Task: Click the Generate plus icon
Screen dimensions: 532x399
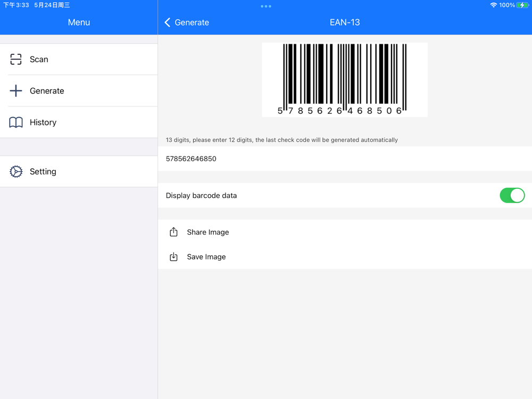Action: coord(15,90)
